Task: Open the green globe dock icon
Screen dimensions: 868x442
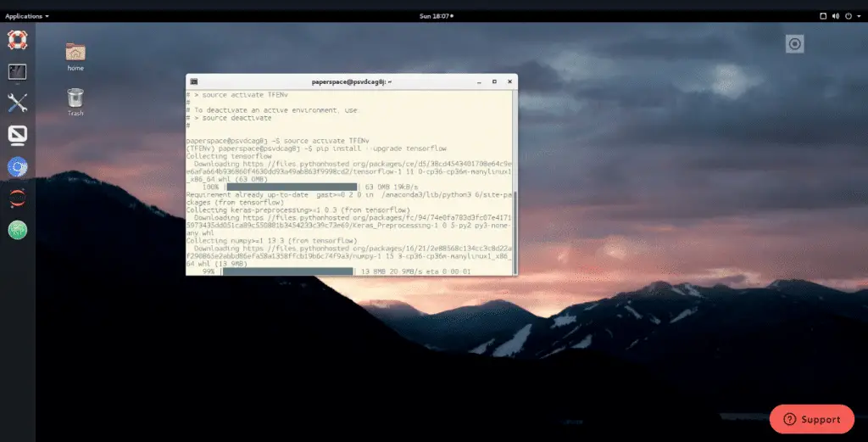Action: pyautogui.click(x=18, y=229)
